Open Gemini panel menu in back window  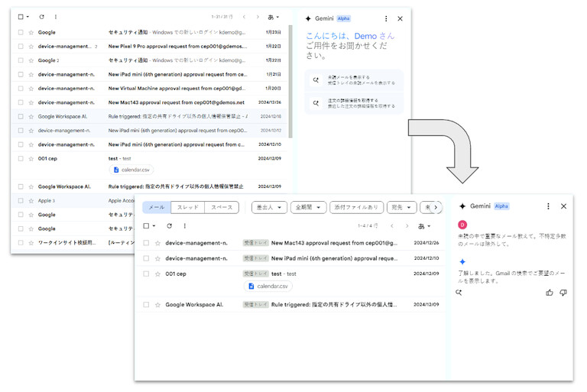386,18
